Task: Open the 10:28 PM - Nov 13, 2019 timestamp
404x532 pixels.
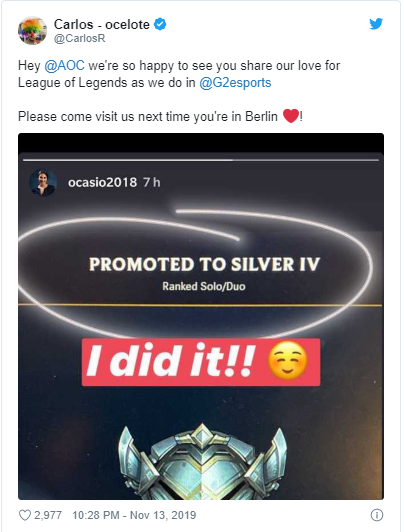Action: click(134, 515)
